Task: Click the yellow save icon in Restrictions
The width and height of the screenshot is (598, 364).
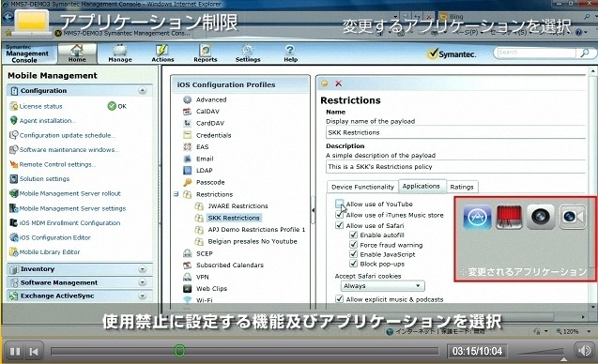Action: pos(325,83)
